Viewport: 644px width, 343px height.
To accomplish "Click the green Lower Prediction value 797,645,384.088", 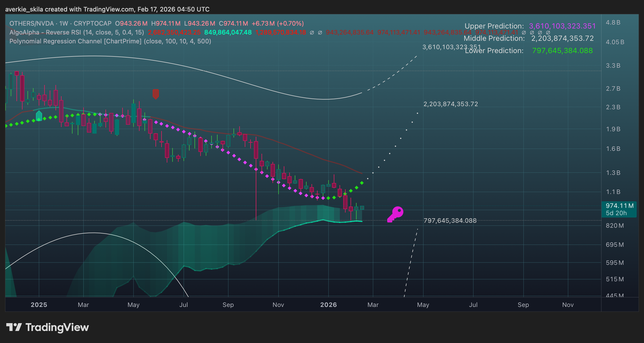I will pyautogui.click(x=562, y=51).
